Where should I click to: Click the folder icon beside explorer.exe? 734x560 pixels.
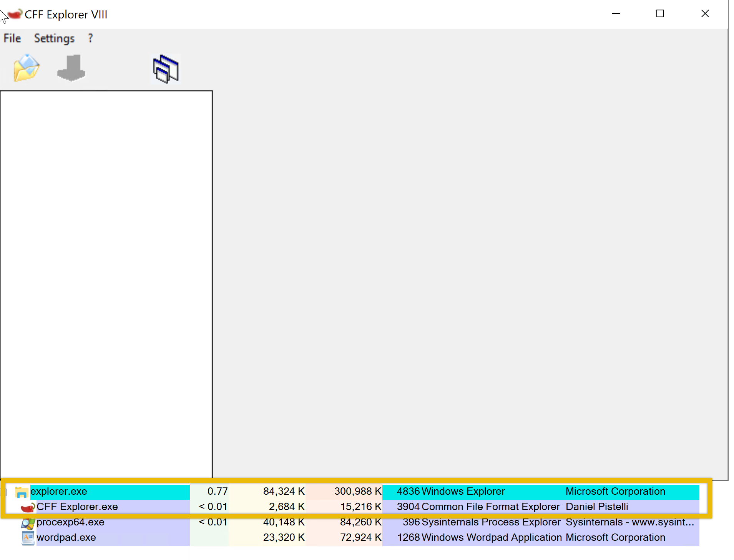[21, 492]
